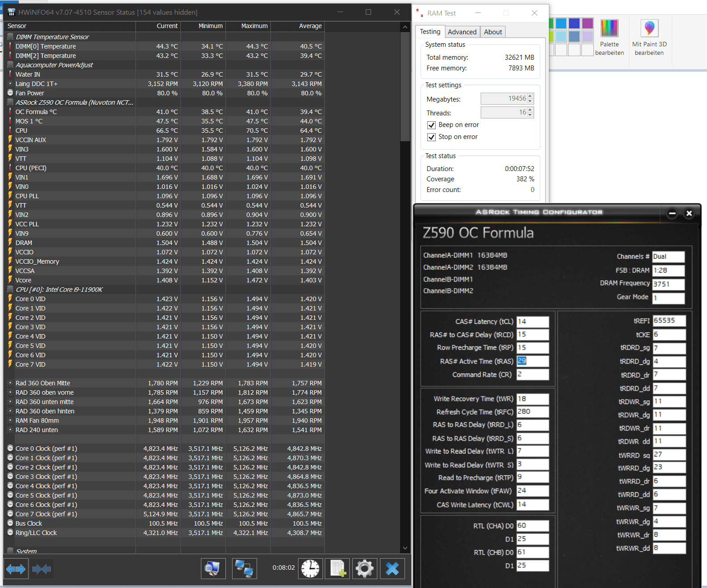
Task: Collapse the Aquacomputer PowerAdjust group
Action: (10, 65)
